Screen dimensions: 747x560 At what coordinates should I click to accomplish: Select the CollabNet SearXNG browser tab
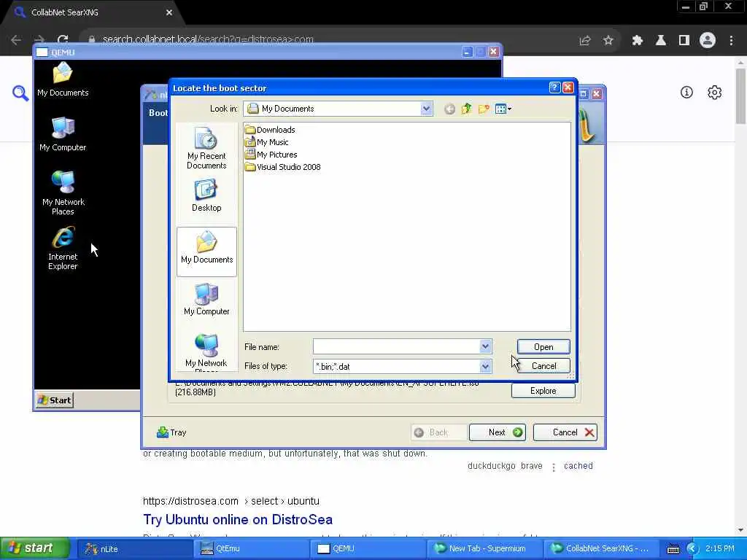pos(90,12)
